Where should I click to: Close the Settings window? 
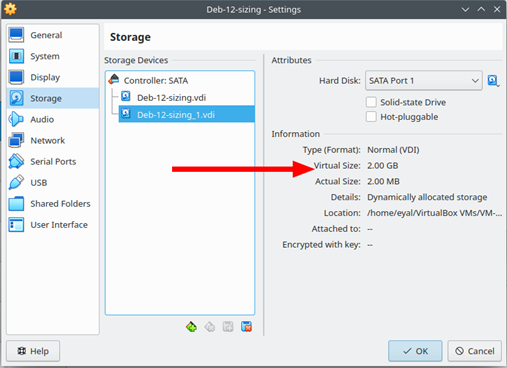[497, 9]
